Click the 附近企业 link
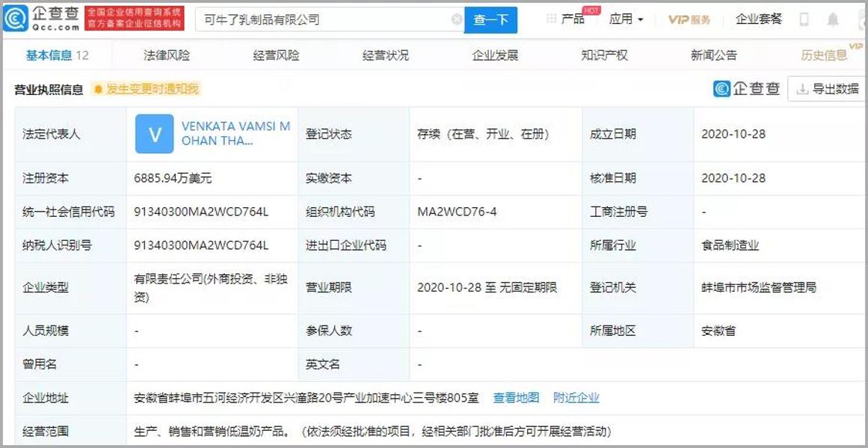The image size is (868, 448). click(x=575, y=398)
